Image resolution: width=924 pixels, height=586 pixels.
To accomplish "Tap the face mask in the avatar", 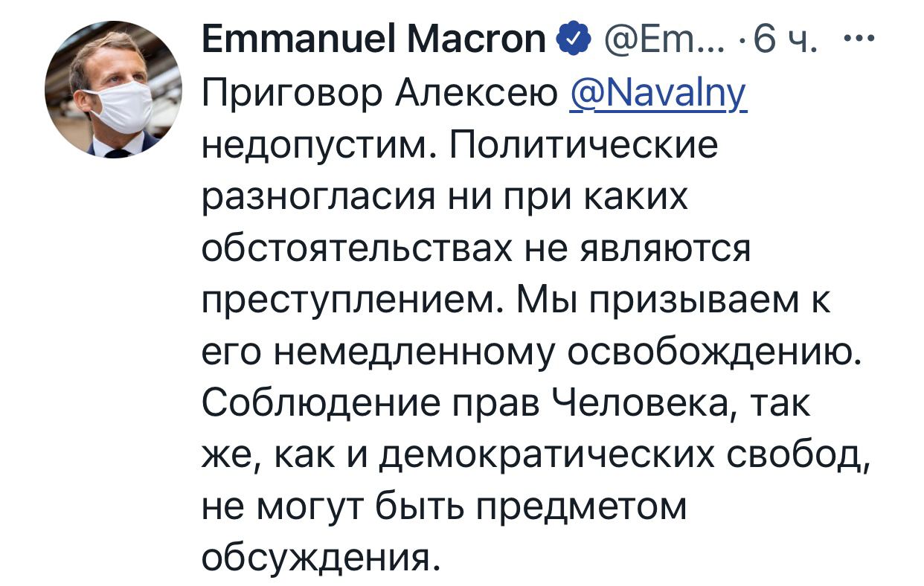I will (x=118, y=106).
